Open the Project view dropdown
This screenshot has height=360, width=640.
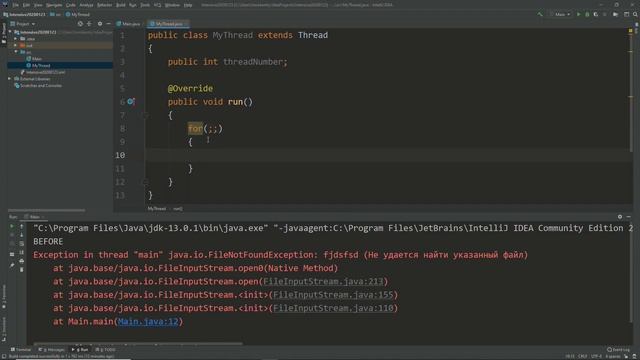[23, 24]
